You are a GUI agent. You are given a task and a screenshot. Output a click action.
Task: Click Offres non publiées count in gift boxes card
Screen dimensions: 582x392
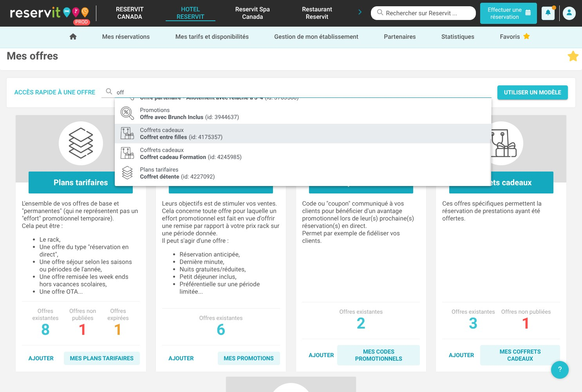coord(526,323)
